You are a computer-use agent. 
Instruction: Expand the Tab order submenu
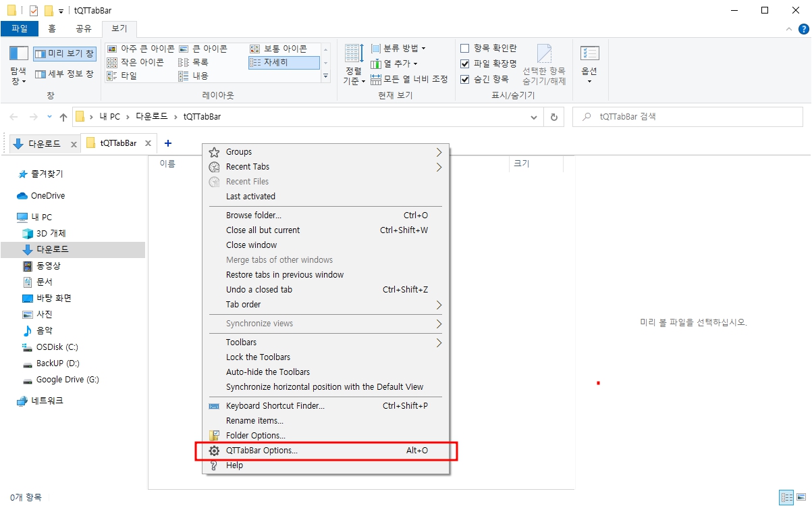pyautogui.click(x=326, y=305)
